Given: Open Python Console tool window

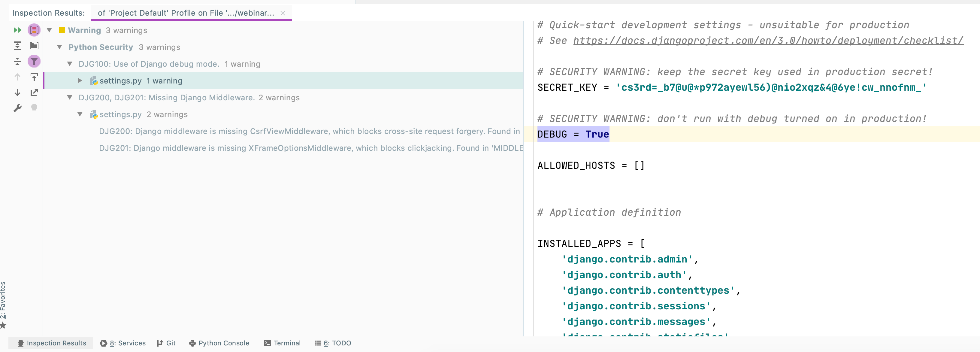Looking at the screenshot, I should (x=219, y=343).
